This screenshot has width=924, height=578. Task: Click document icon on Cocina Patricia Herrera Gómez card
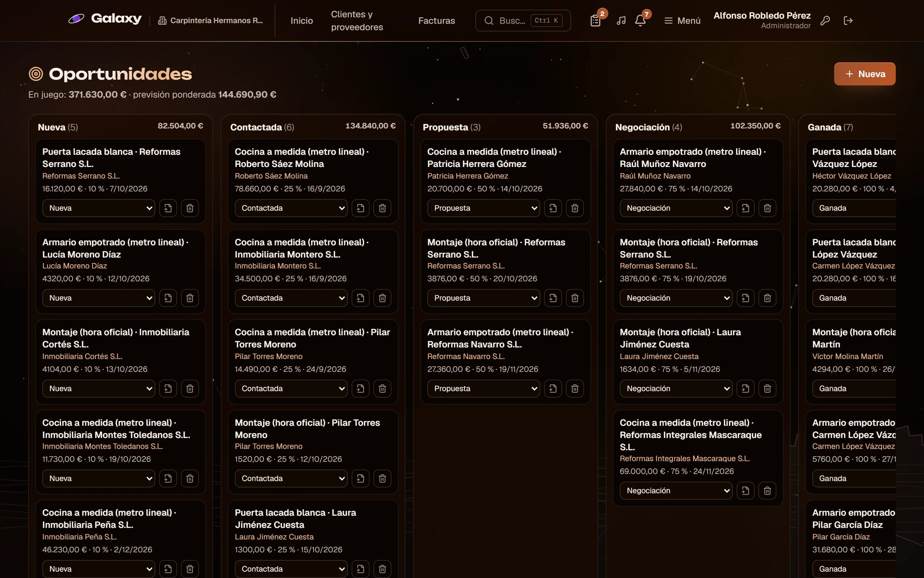(x=553, y=208)
